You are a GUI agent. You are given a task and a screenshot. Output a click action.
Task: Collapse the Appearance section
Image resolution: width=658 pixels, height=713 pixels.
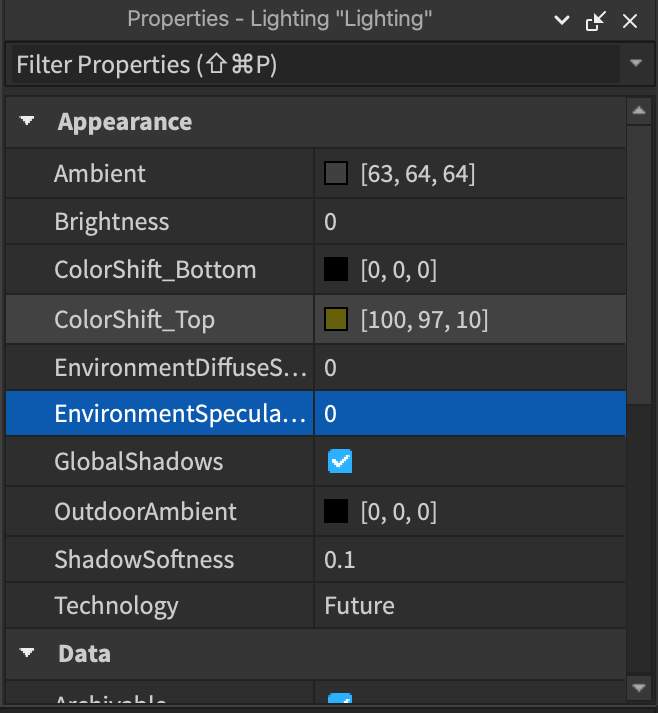pos(27,122)
